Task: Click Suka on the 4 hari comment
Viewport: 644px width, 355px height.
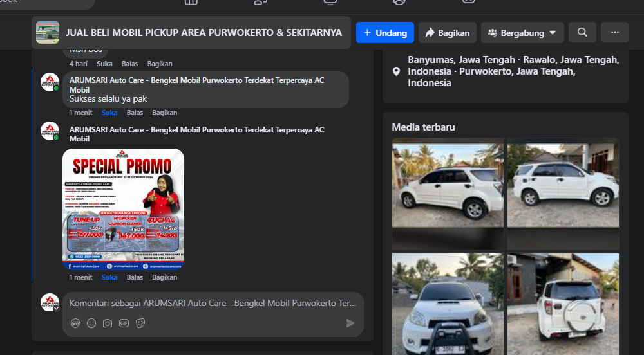Action: (104, 64)
